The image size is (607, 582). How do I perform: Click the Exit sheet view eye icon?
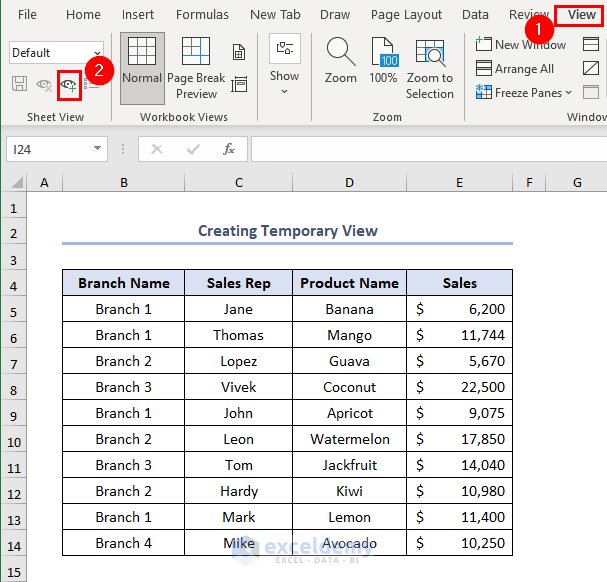(44, 84)
